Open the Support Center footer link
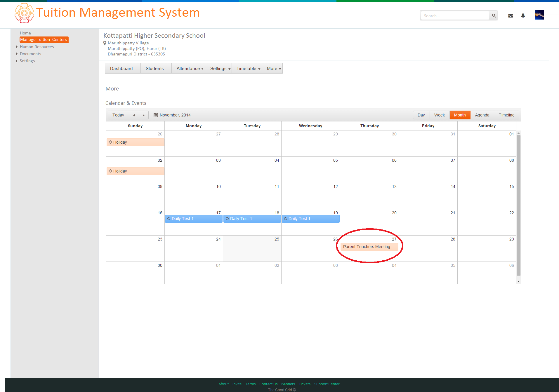The width and height of the screenshot is (559, 392). pos(327,384)
